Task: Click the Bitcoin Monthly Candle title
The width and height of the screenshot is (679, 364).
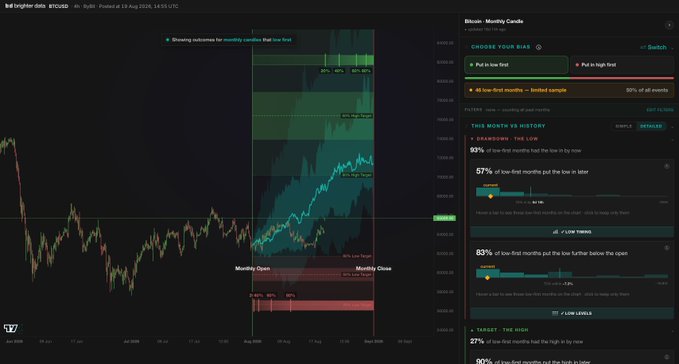Action: [494, 21]
